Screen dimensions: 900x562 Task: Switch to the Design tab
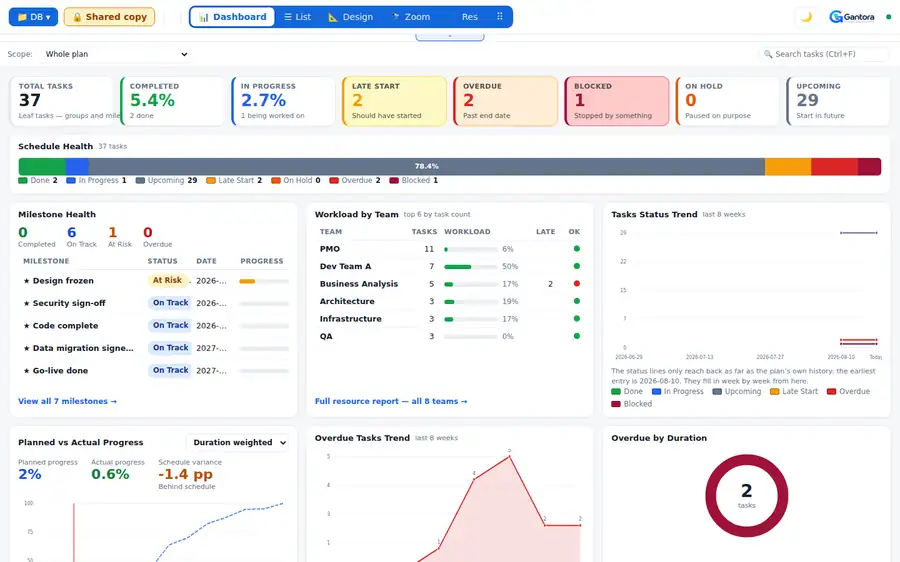click(x=350, y=17)
